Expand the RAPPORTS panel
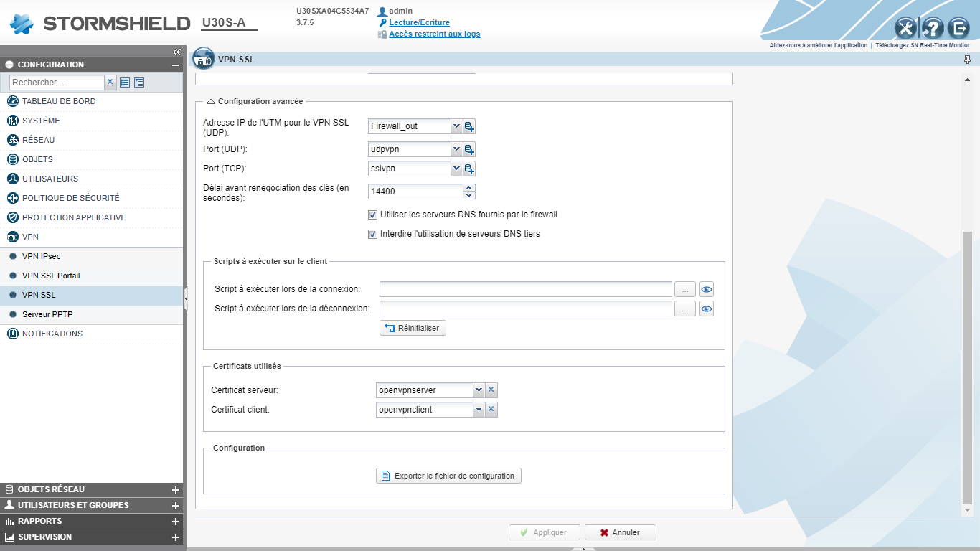 (x=176, y=522)
